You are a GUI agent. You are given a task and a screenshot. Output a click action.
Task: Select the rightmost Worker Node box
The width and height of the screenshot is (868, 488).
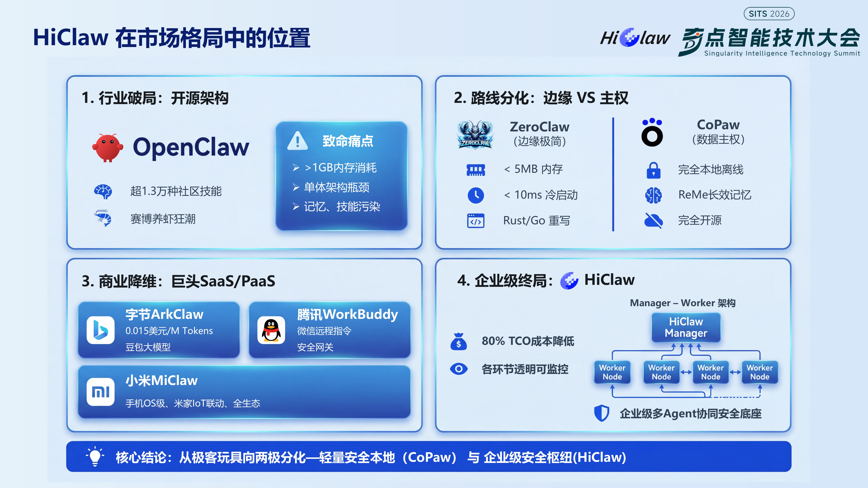pyautogui.click(x=760, y=372)
